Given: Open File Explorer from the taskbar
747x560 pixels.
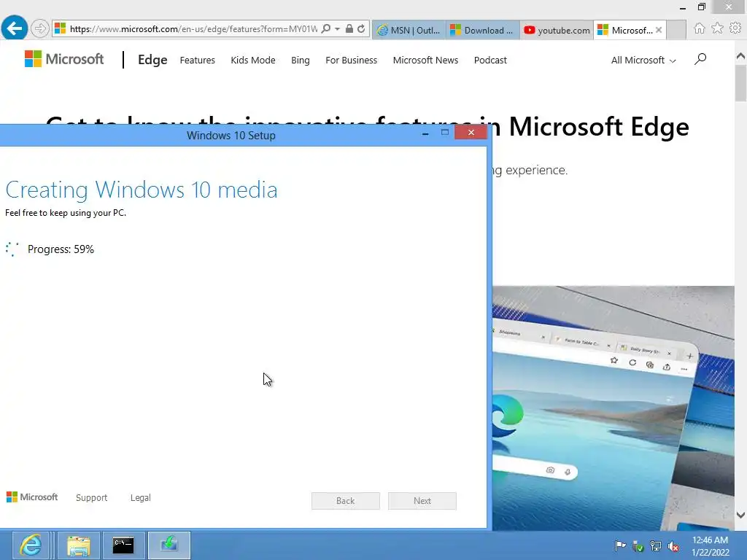Looking at the screenshot, I should 79,545.
